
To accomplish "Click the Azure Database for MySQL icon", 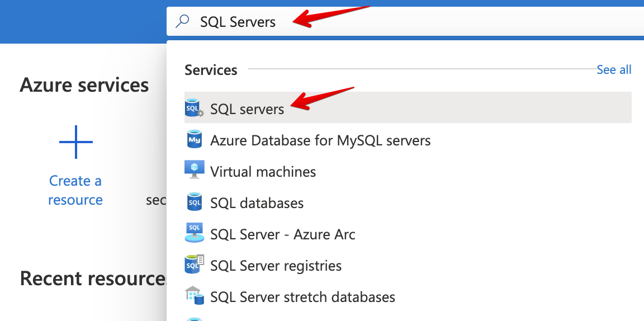I will tap(194, 139).
